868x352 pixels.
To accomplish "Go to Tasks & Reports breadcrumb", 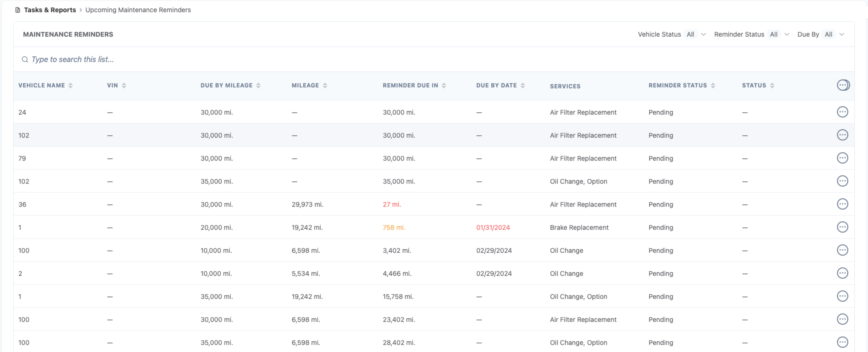I will 50,10.
